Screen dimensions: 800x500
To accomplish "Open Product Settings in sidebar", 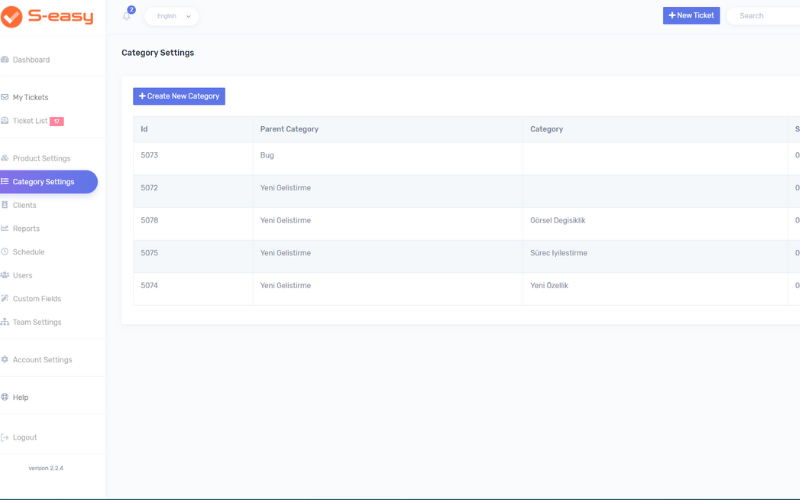I will pos(41,158).
